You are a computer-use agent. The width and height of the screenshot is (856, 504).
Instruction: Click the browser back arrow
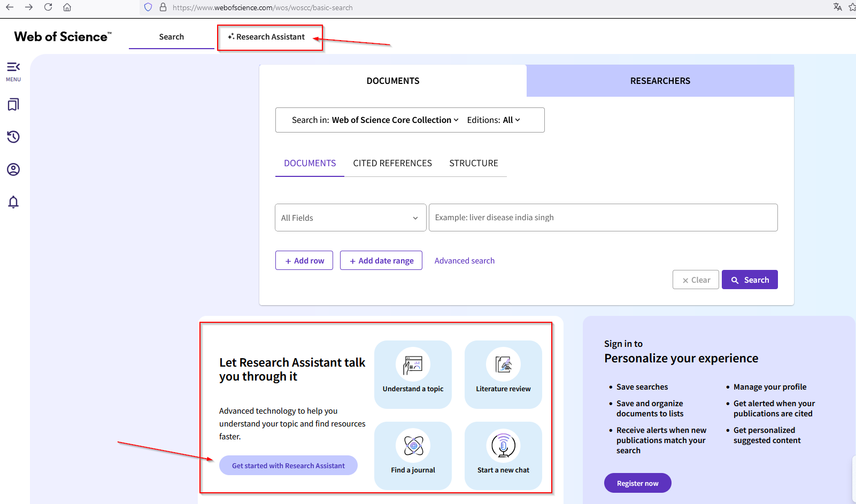(x=10, y=7)
